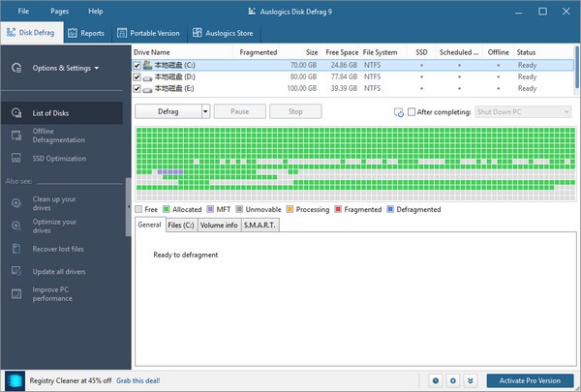This screenshot has width=581, height=392.
Task: Click the Optimize your drives icon
Action: tap(16, 226)
